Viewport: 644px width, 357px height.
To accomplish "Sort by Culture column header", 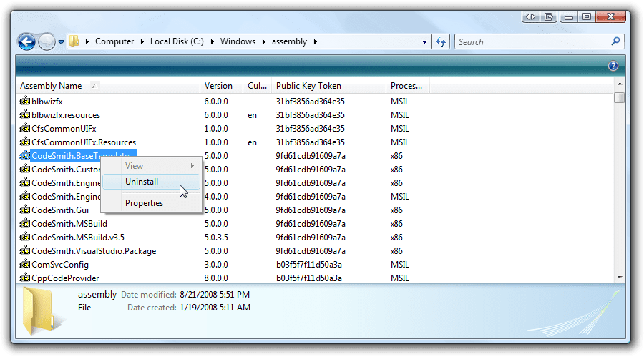I will pyautogui.click(x=257, y=86).
